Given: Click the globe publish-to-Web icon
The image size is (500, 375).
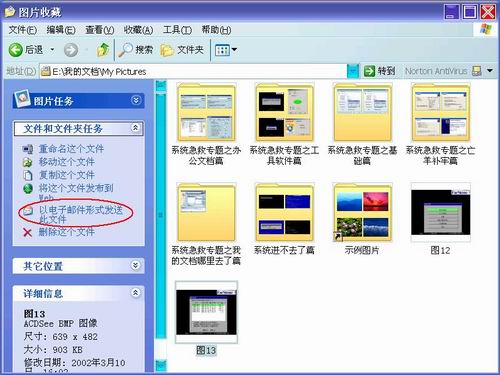Looking at the screenshot, I should pos(28,188).
